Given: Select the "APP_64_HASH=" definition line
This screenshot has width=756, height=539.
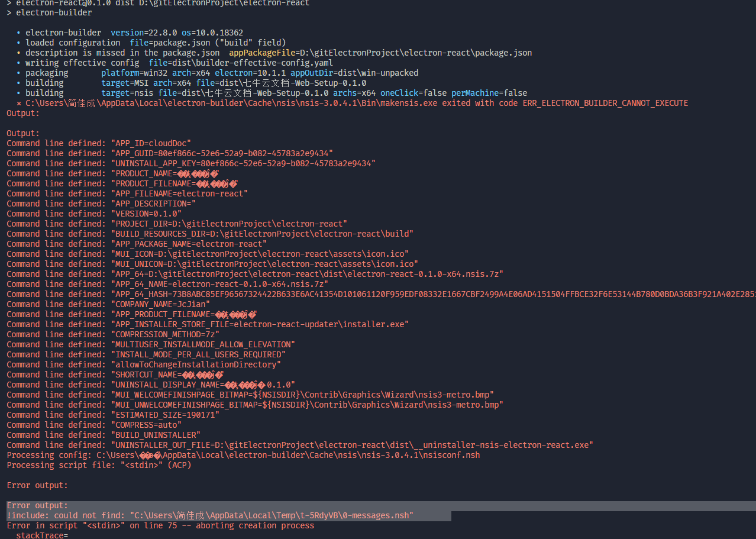Looking at the screenshot, I should [x=381, y=294].
